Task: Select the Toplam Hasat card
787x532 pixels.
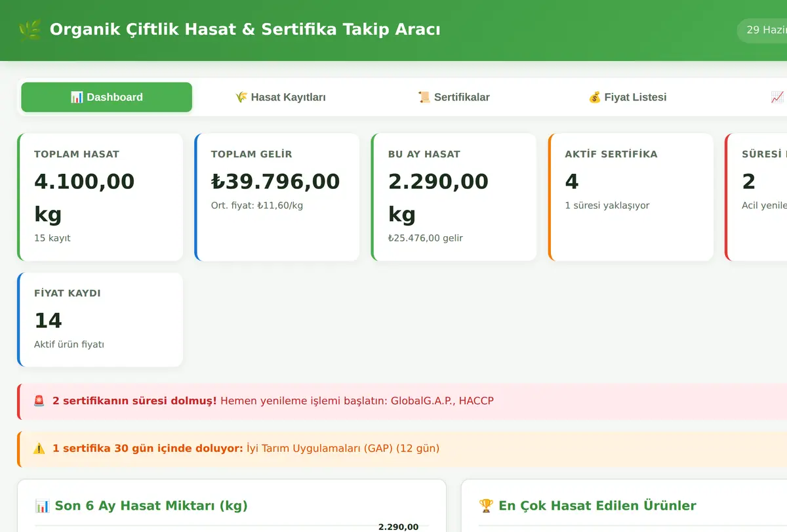Action: (x=100, y=197)
